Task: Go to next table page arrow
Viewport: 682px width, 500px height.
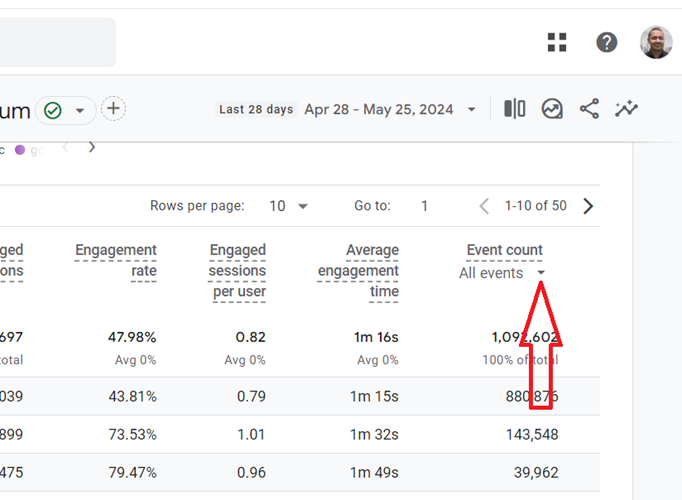Action: tap(588, 206)
